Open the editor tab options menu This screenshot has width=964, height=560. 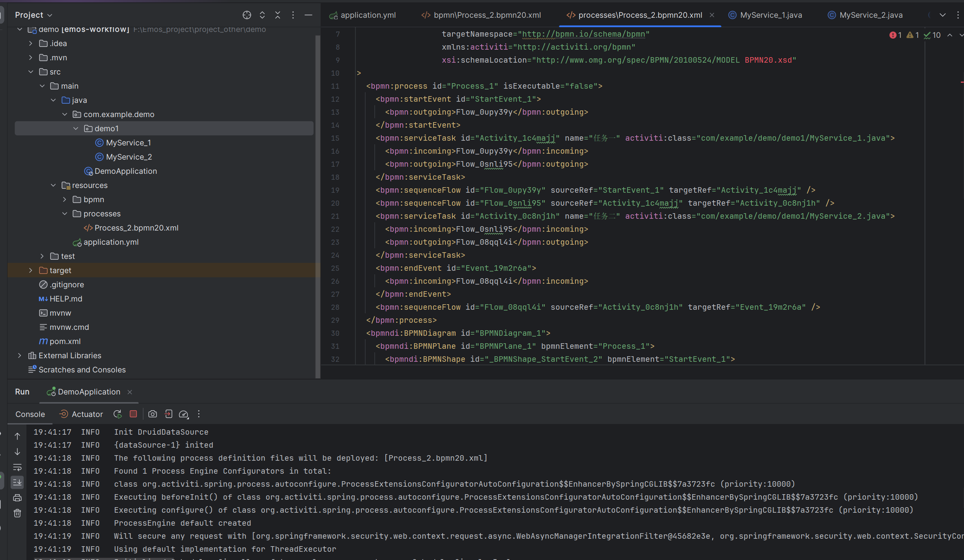tap(958, 15)
